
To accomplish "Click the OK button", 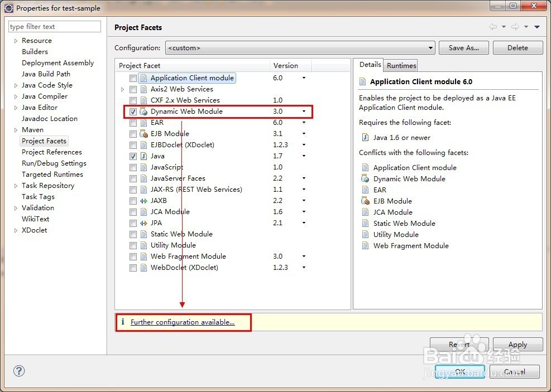I will coord(459,371).
